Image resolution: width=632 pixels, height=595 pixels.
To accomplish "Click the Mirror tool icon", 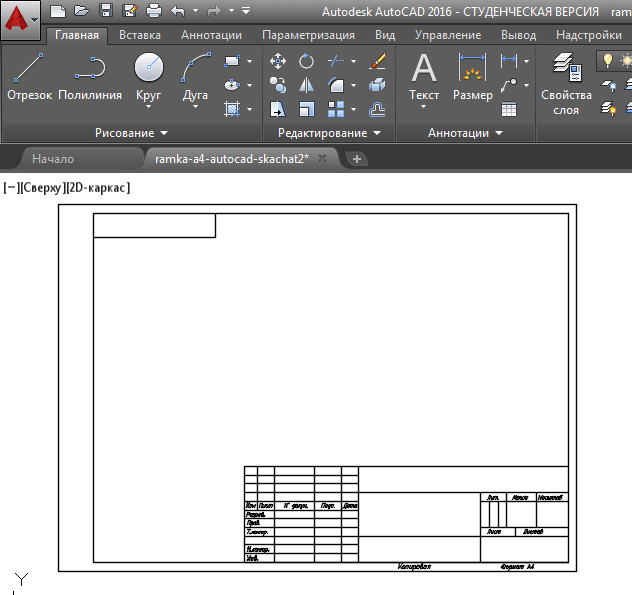I will [307, 85].
